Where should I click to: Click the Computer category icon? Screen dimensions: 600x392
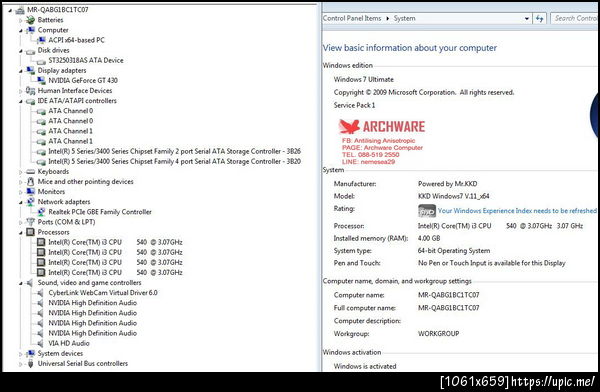click(31, 30)
